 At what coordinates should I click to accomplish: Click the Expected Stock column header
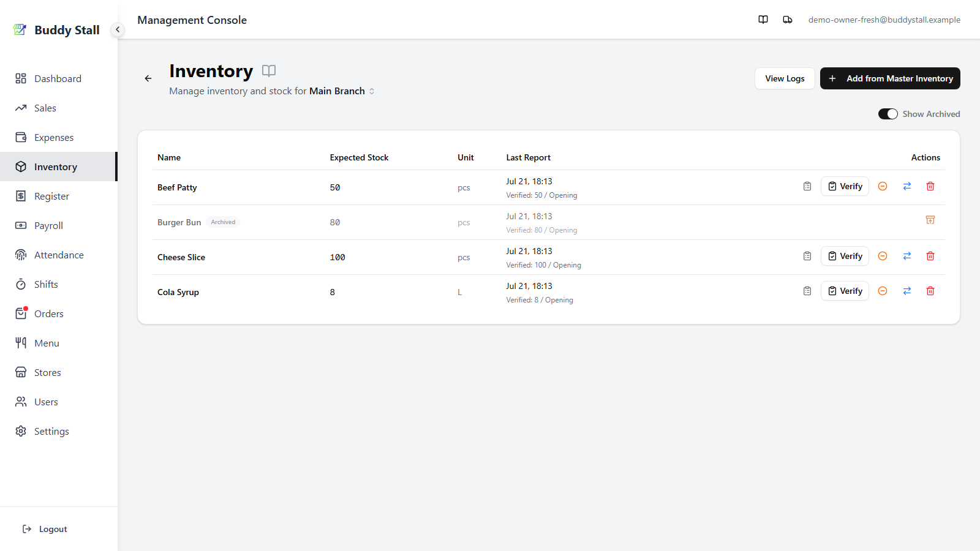click(x=359, y=157)
